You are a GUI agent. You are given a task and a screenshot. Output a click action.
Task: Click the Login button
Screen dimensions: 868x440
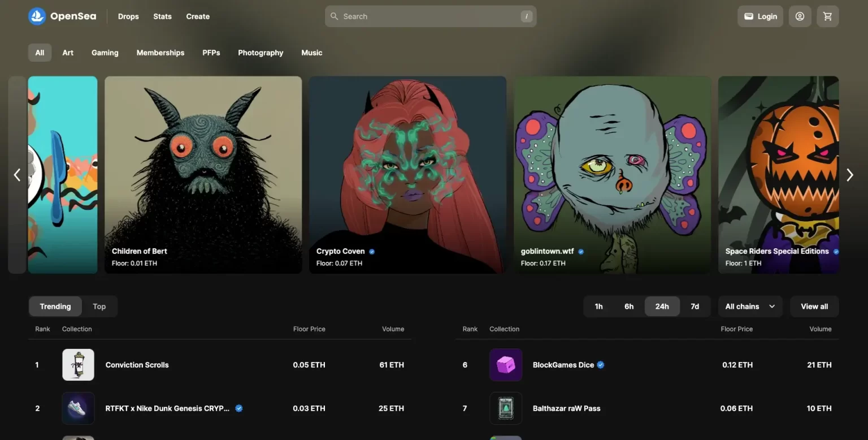[760, 16]
